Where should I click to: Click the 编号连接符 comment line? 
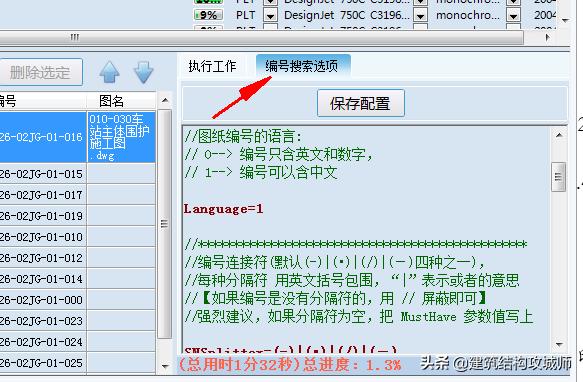(x=335, y=262)
